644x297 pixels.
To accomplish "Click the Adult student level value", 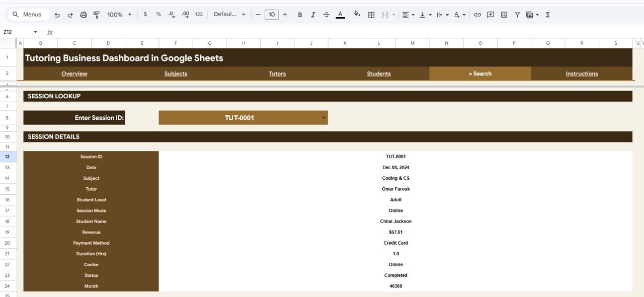I will pyautogui.click(x=395, y=200).
